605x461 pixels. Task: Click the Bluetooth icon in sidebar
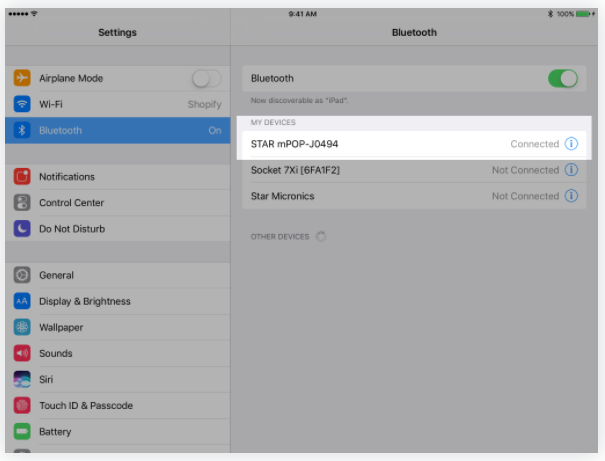(x=22, y=130)
